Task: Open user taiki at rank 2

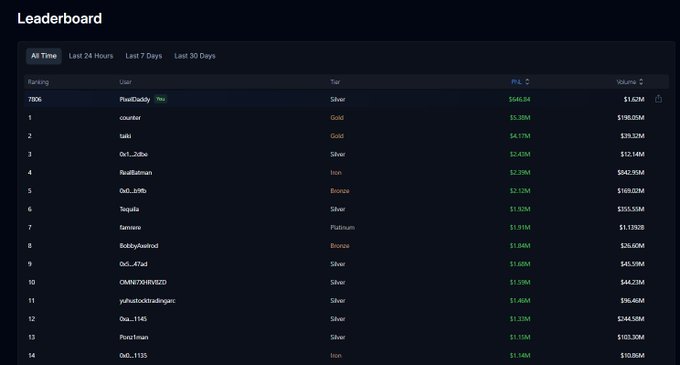Action: click(x=125, y=136)
